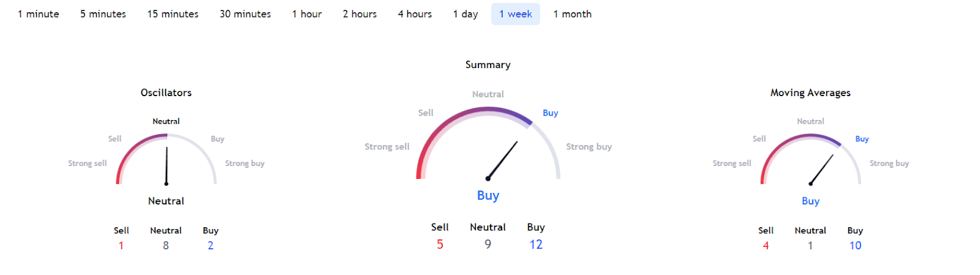Click the Summary gauge needle

click(x=502, y=160)
